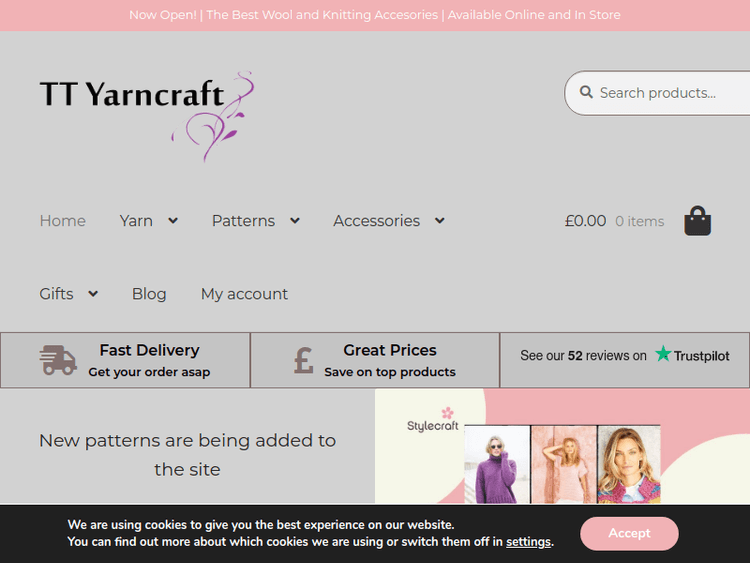Go to the Home page
Viewport: 750px width, 563px height.
(x=63, y=221)
